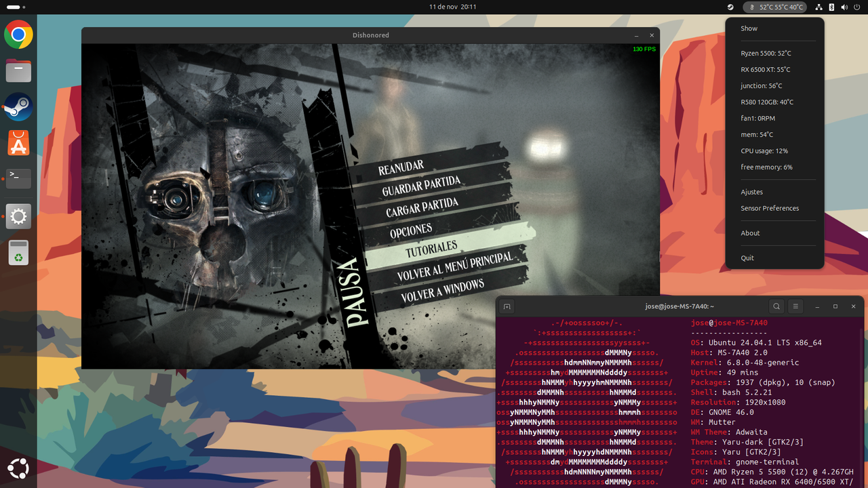This screenshot has height=488, width=868.
Task: Click the Activities workspace indicator
Action: pyautogui.click(x=16, y=7)
